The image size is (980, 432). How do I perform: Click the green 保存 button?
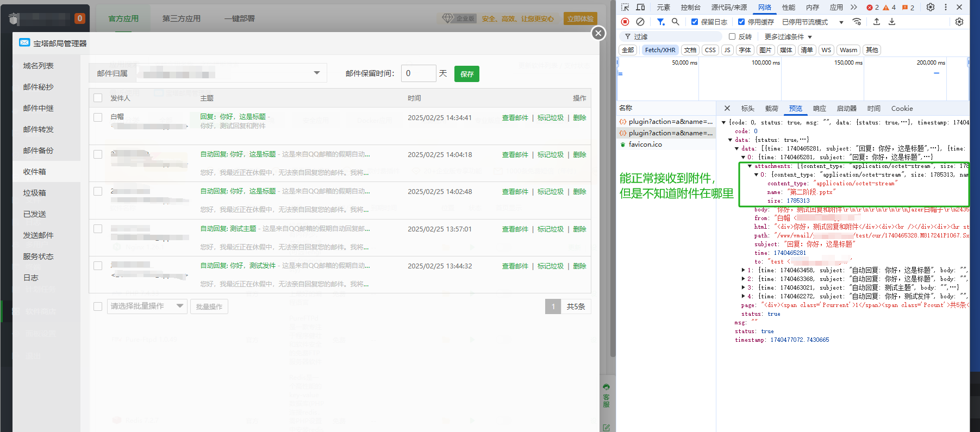click(467, 73)
